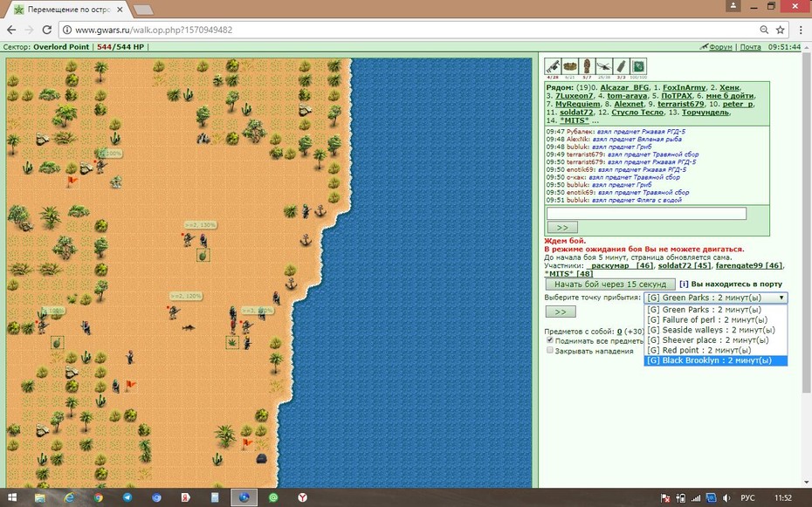Select 'Red point' in the destination list

[716, 350]
